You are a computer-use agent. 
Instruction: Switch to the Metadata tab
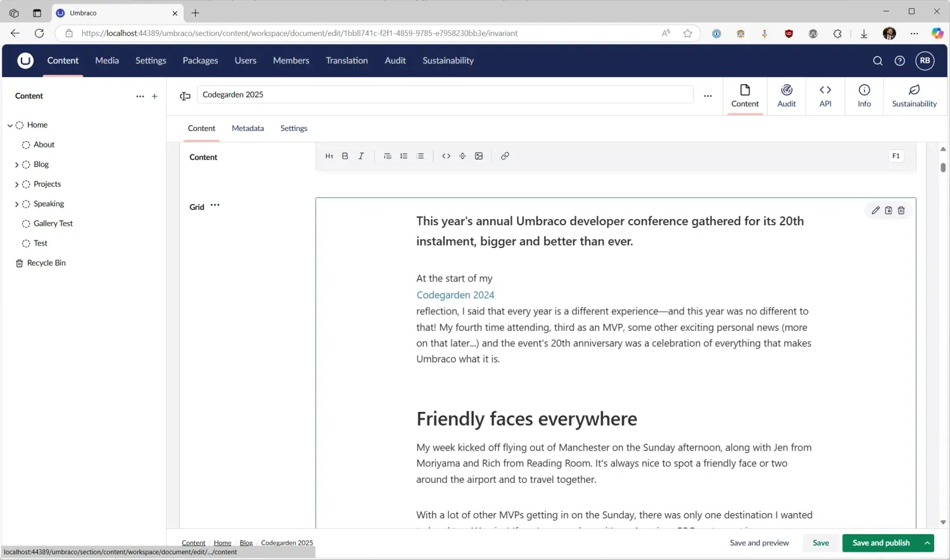coord(248,128)
